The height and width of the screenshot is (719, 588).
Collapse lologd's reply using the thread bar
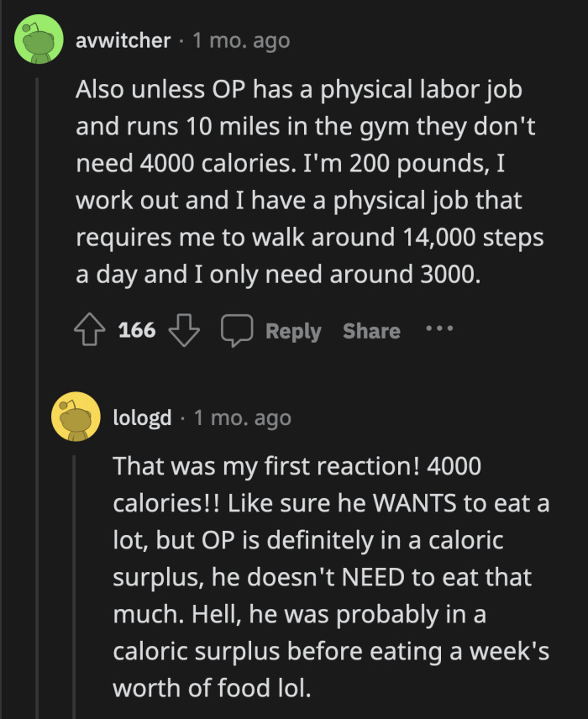pos(72,580)
